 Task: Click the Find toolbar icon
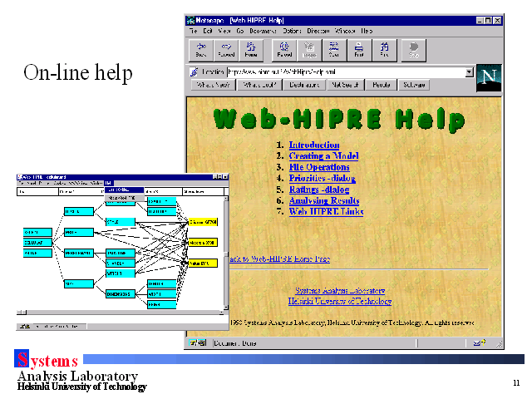point(384,50)
